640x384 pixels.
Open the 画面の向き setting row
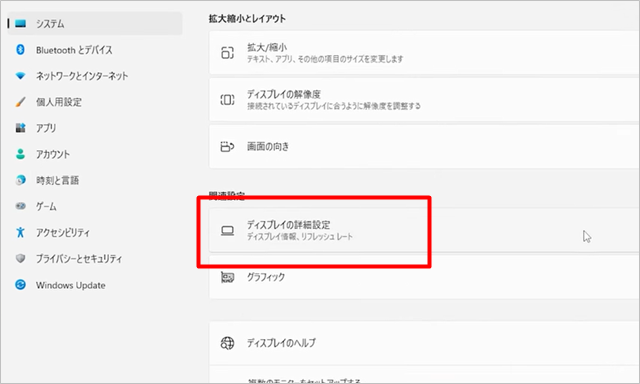(x=424, y=146)
